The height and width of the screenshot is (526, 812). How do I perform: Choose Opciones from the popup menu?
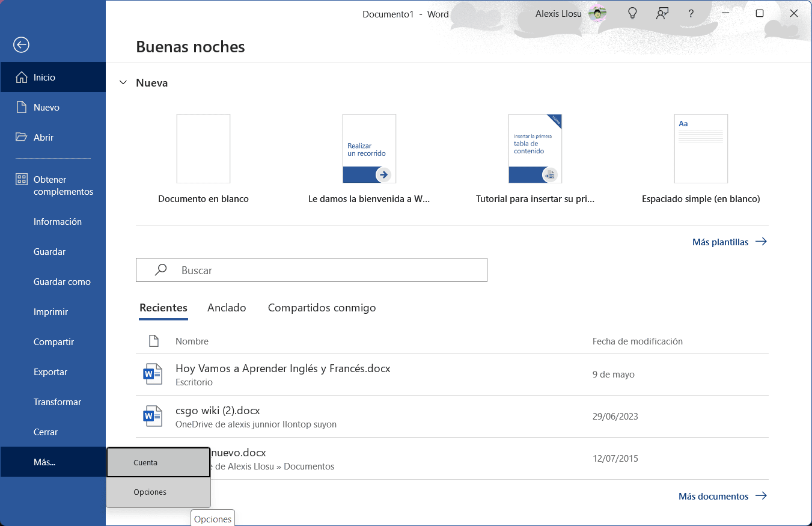click(159, 492)
